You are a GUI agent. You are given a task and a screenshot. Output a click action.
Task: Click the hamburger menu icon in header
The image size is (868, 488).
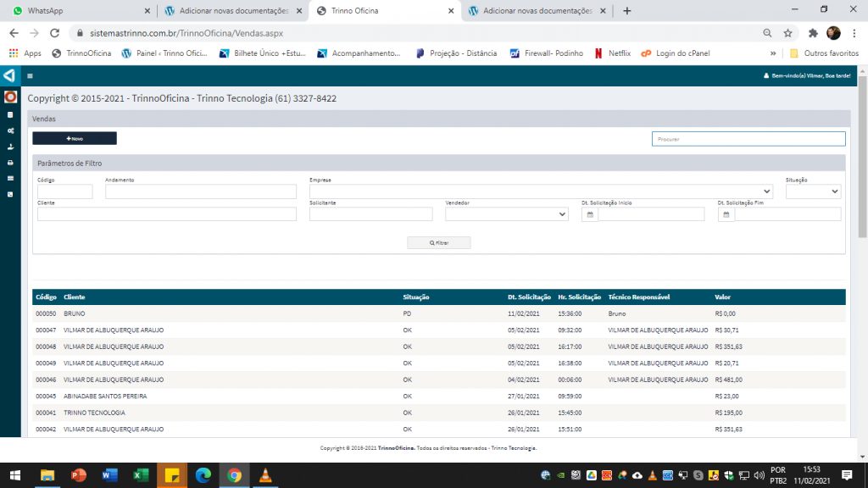[31, 75]
